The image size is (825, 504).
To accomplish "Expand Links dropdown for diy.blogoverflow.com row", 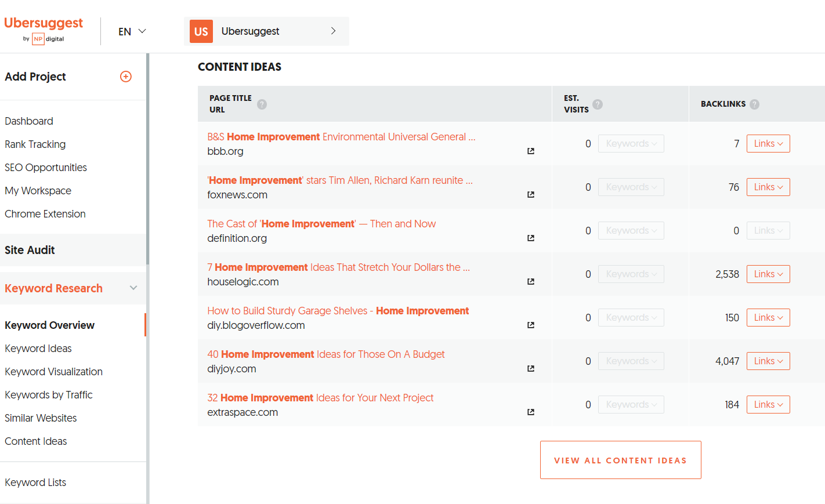I will tap(768, 318).
